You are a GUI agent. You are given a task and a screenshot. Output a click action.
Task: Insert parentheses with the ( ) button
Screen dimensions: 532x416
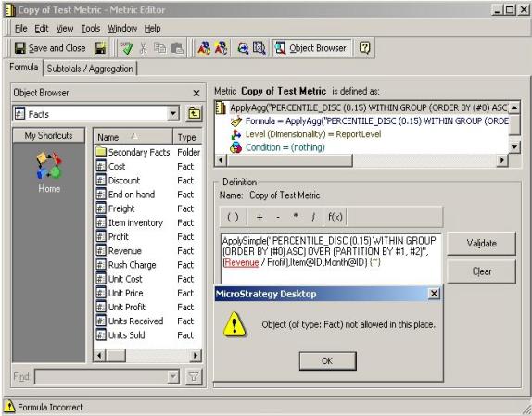tap(233, 217)
